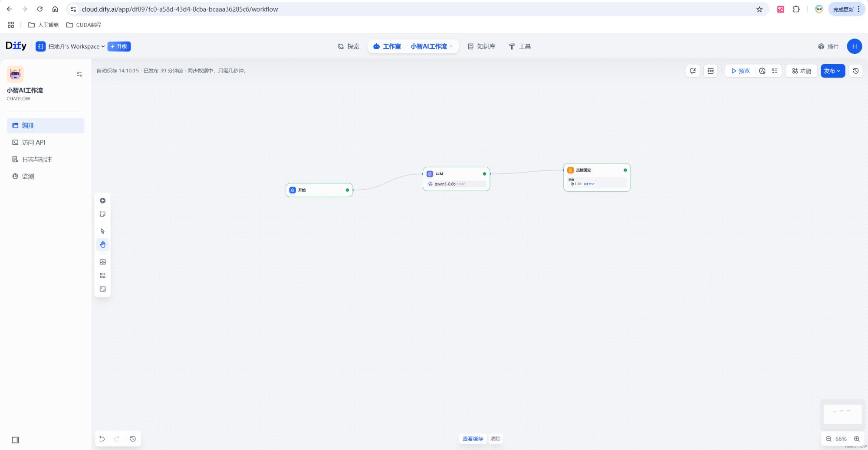
Task: Add a note with the sticky note icon
Action: click(103, 214)
